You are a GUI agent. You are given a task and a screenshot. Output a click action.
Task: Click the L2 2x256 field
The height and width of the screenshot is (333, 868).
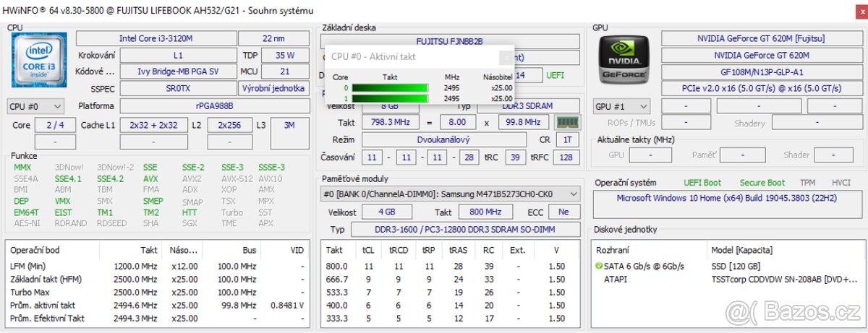pyautogui.click(x=229, y=125)
